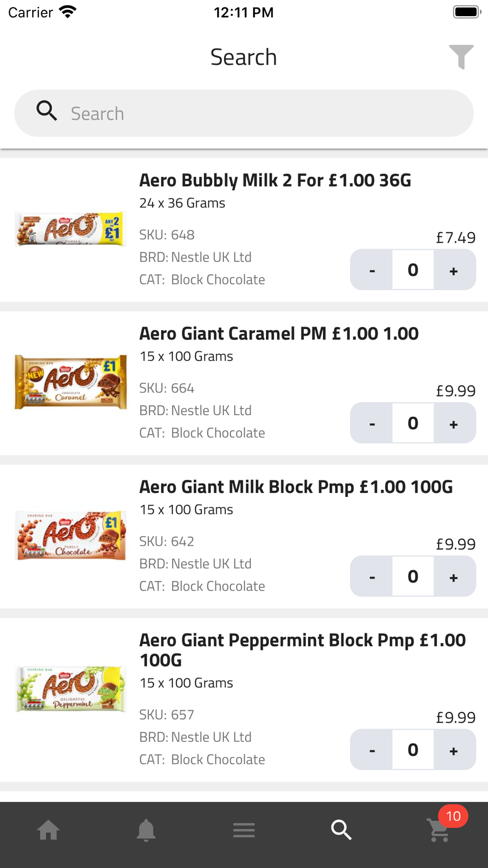Viewport: 488px width, 868px height.
Task: Tap the Home tab icon
Action: pyautogui.click(x=49, y=830)
